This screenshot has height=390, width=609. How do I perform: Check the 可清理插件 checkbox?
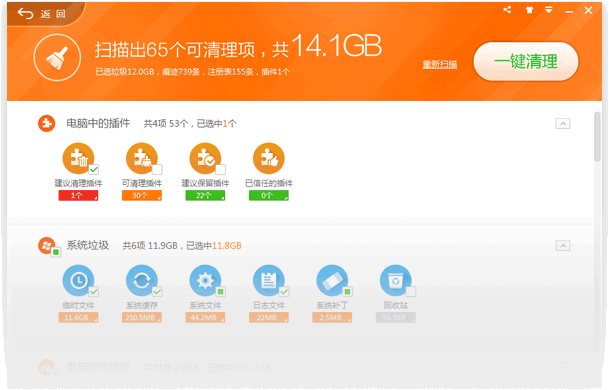click(x=157, y=169)
